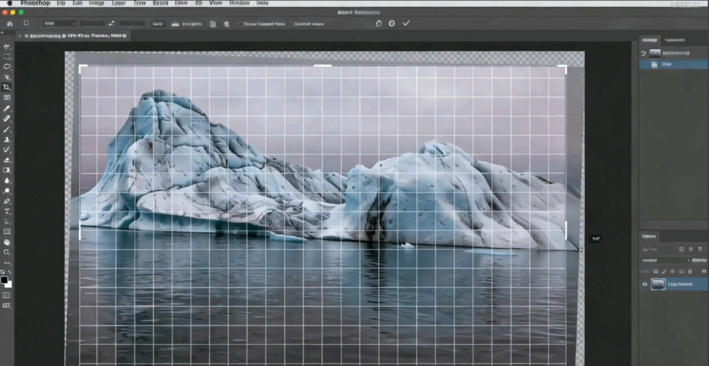709x366 pixels.
Task: Open additional crop options gear menu
Action: [227, 24]
